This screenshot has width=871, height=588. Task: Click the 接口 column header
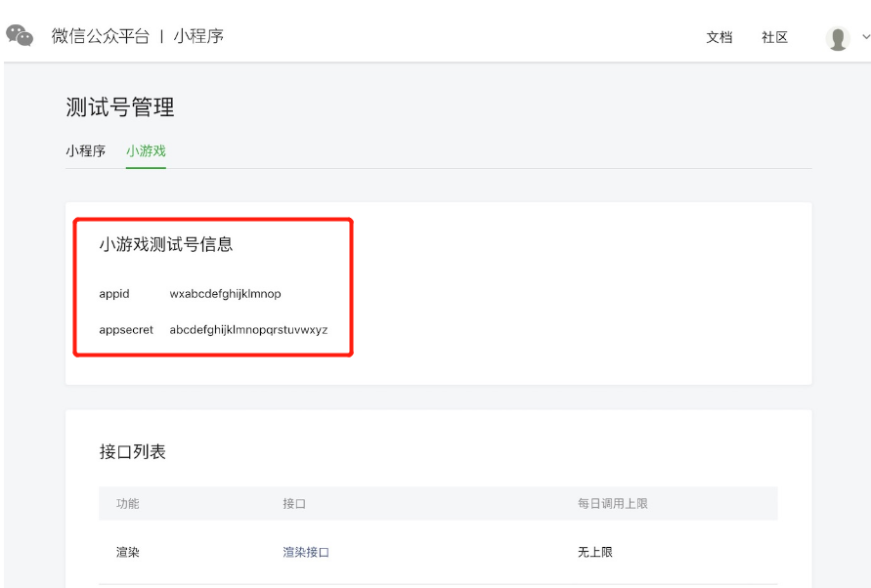294,504
